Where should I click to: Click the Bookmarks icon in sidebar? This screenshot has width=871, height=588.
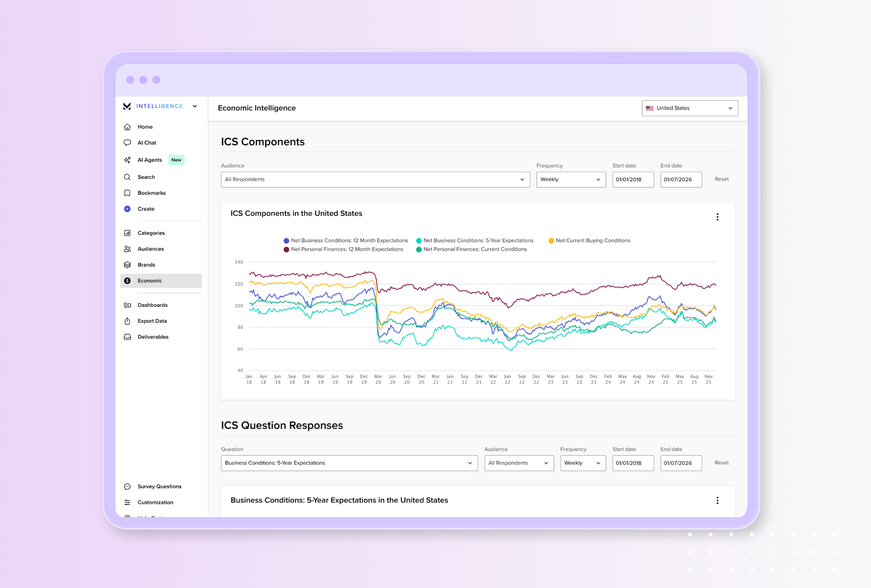pos(127,193)
